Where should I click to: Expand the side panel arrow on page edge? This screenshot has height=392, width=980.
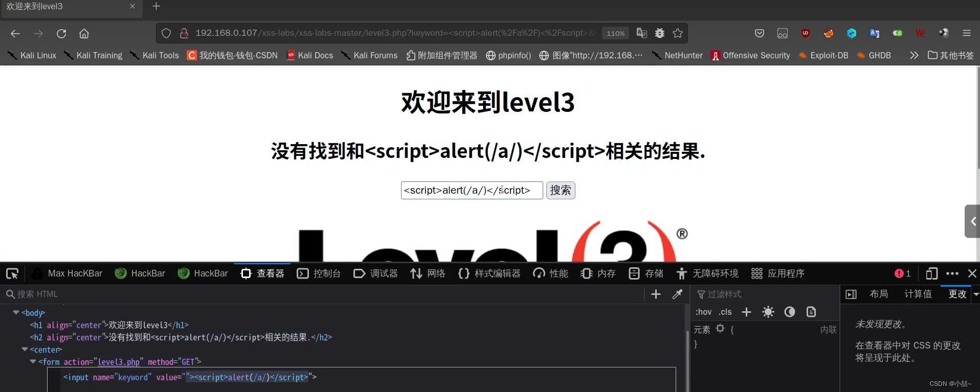pos(973,221)
